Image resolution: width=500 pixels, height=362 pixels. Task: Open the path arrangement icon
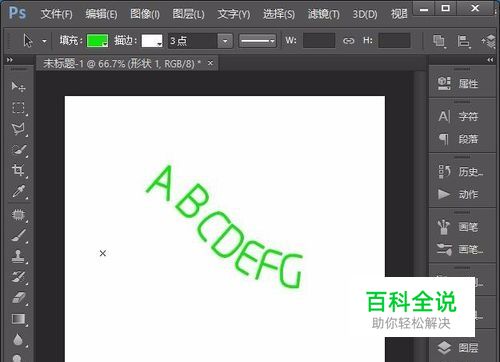[489, 41]
